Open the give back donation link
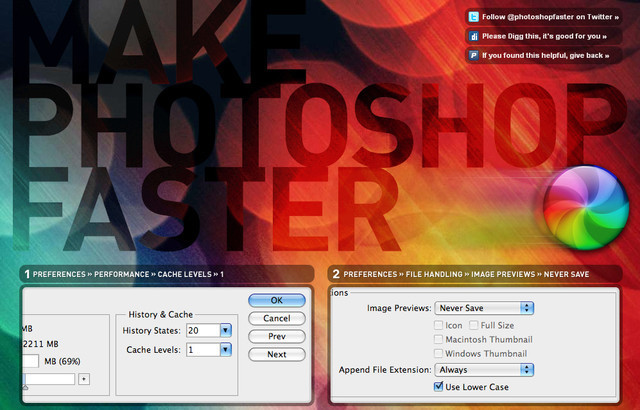 tap(545, 55)
